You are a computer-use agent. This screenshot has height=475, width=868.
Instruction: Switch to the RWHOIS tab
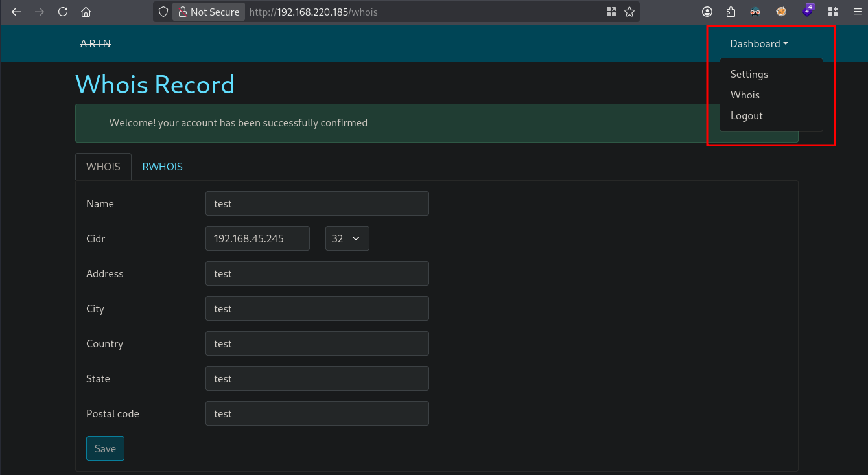(163, 167)
